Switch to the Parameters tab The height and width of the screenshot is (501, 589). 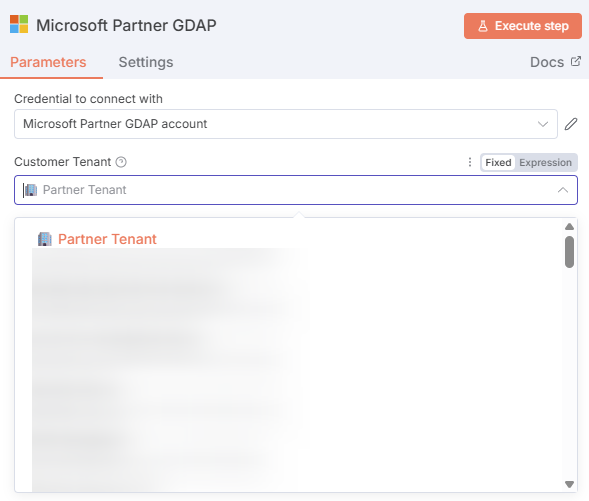(x=48, y=62)
